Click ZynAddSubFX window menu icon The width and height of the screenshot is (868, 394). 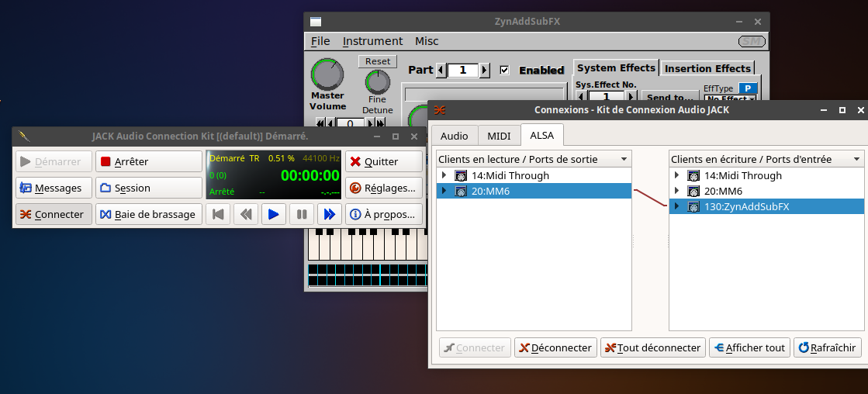click(316, 22)
